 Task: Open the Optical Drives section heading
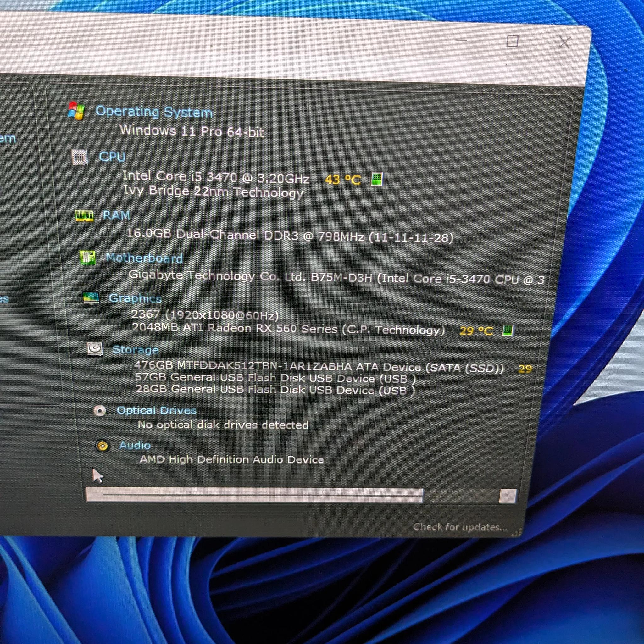(x=156, y=410)
